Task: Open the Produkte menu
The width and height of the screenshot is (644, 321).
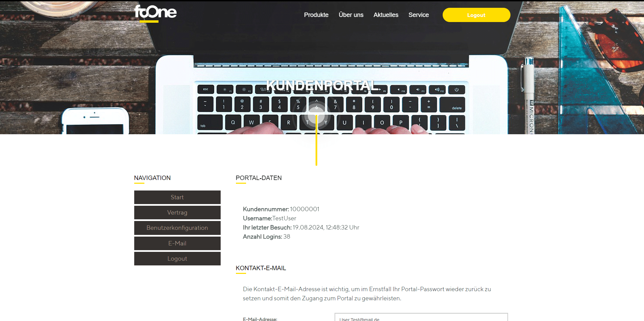Action: click(x=316, y=15)
